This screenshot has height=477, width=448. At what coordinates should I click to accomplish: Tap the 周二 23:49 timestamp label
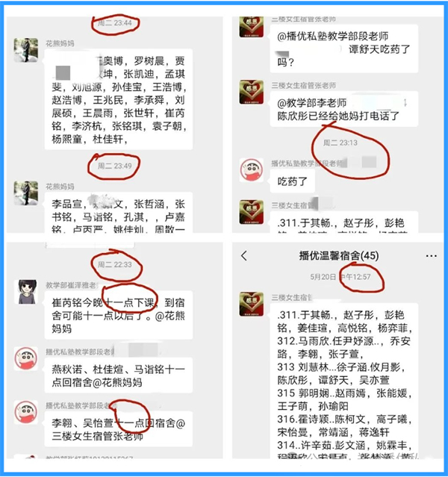point(115,166)
